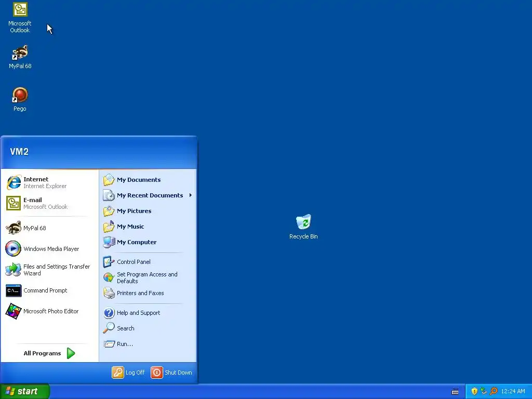The width and height of the screenshot is (532, 399).
Task: Click the 12:24 AM system clock
Action: coord(513,391)
